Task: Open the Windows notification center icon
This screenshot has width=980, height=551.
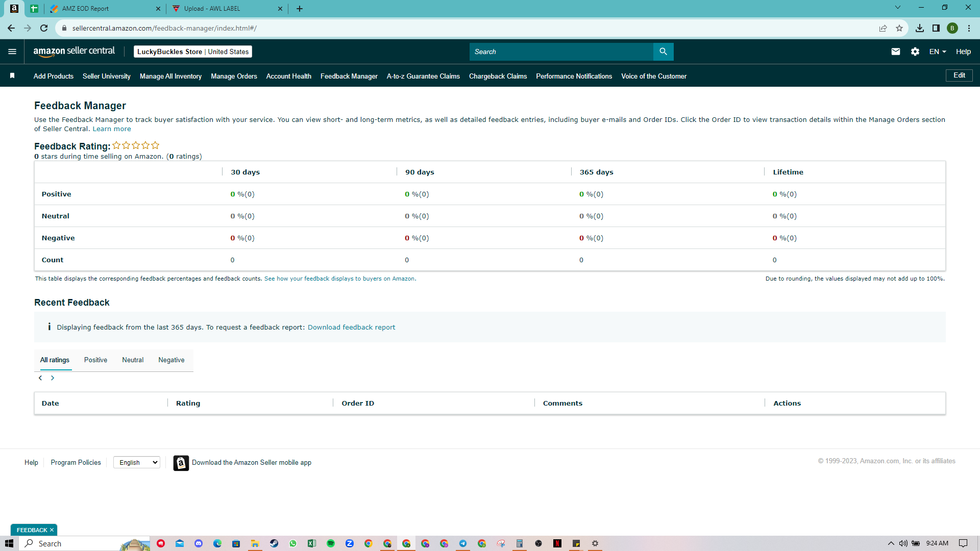Action: point(963,543)
